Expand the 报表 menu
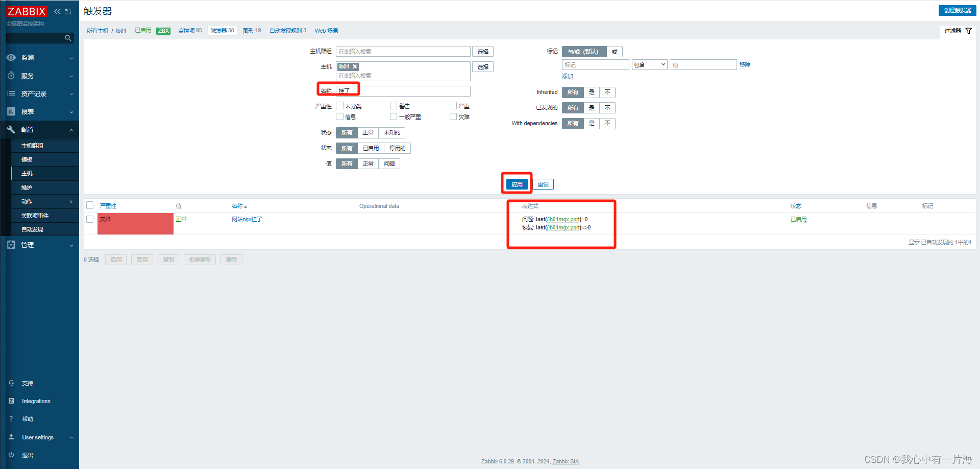Screen dimensions: 980x469 [x=71, y=112]
